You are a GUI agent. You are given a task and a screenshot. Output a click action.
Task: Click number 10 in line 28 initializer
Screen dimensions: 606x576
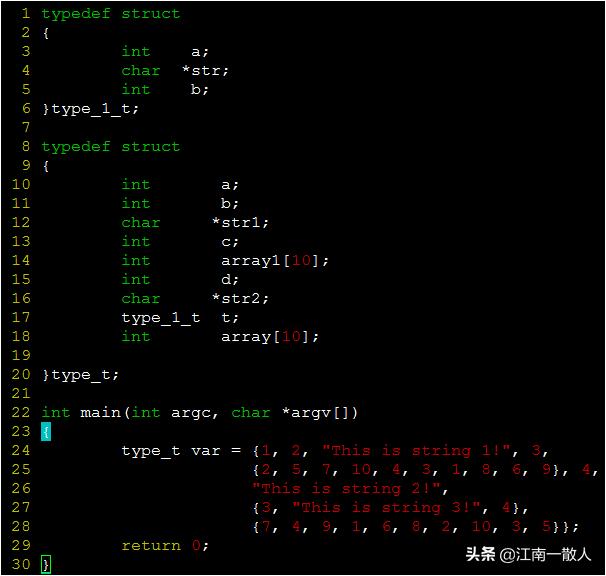click(x=481, y=527)
